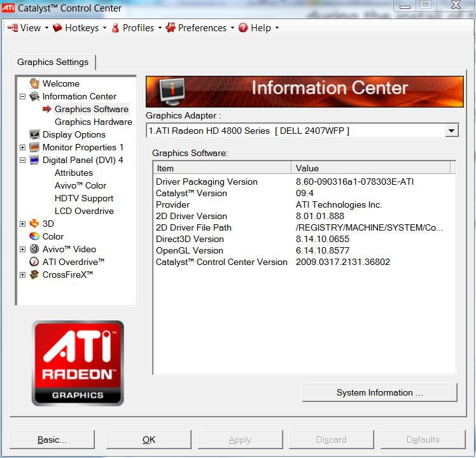This screenshot has width=476, height=458.
Task: Click the Color wheel icon
Action: (34, 236)
